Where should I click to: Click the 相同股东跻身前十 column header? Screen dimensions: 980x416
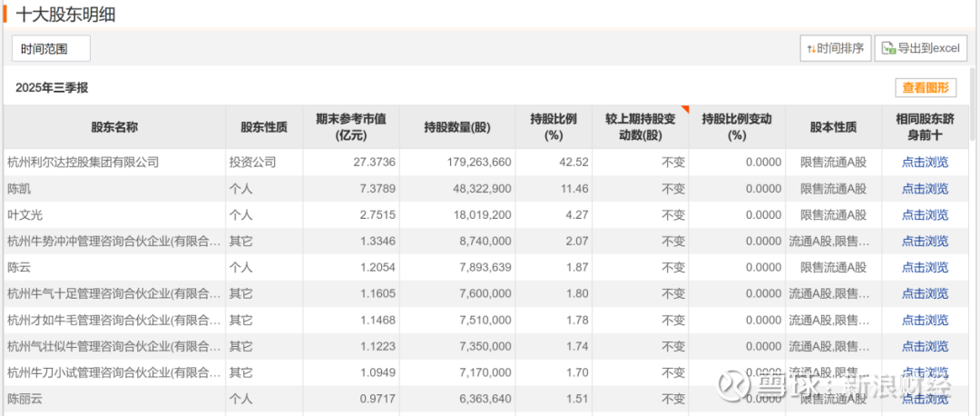click(x=925, y=127)
